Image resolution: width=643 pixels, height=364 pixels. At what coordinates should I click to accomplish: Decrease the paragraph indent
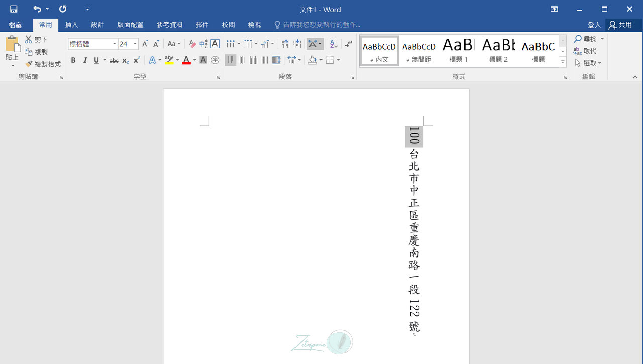tap(285, 44)
